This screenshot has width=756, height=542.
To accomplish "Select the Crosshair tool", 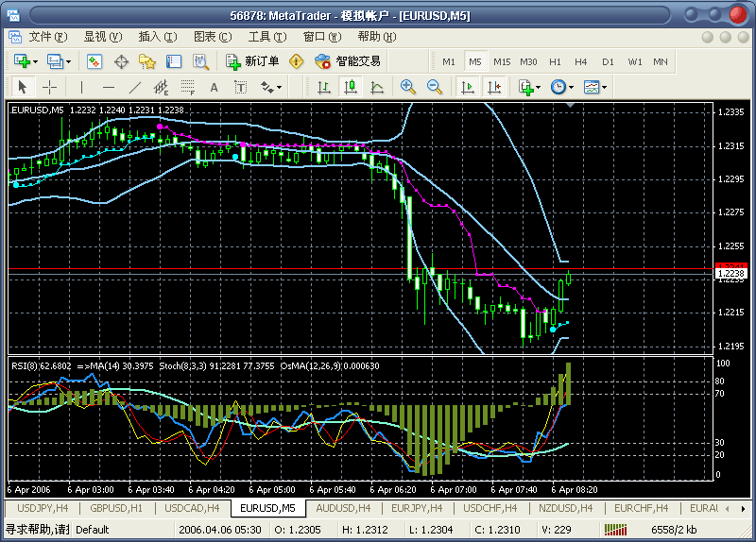I will [x=49, y=87].
